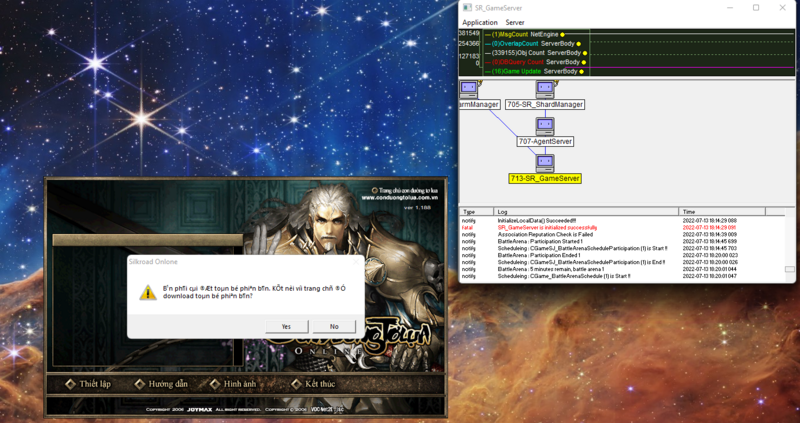This screenshot has width=800, height=423.
Task: Click the (0)OverlapCount ServerBody legend entry
Action: click(533, 44)
